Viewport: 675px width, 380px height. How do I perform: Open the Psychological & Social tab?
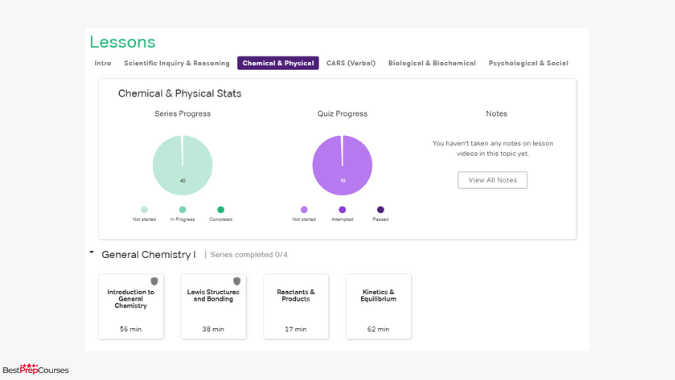coord(529,63)
